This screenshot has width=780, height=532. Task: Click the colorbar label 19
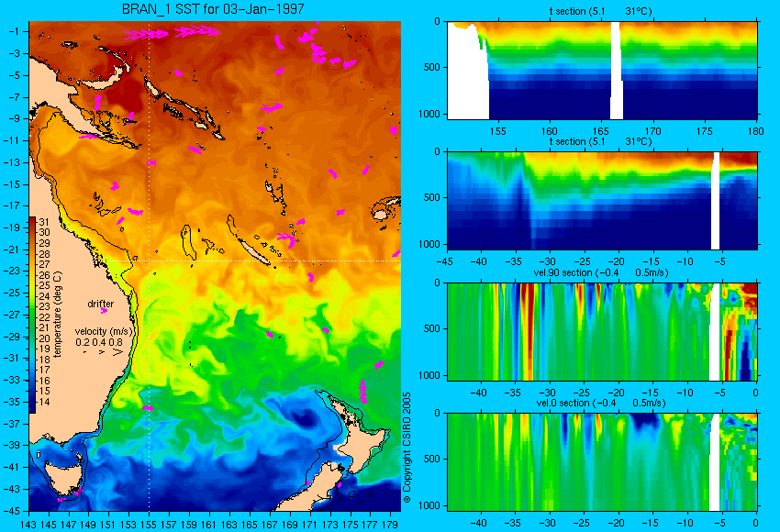coord(44,349)
